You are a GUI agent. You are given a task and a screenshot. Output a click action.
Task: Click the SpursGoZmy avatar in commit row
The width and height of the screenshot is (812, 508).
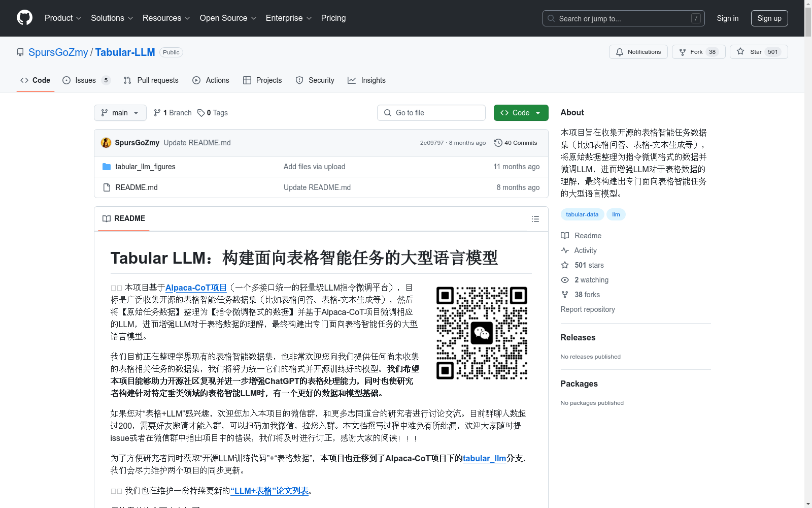click(106, 143)
